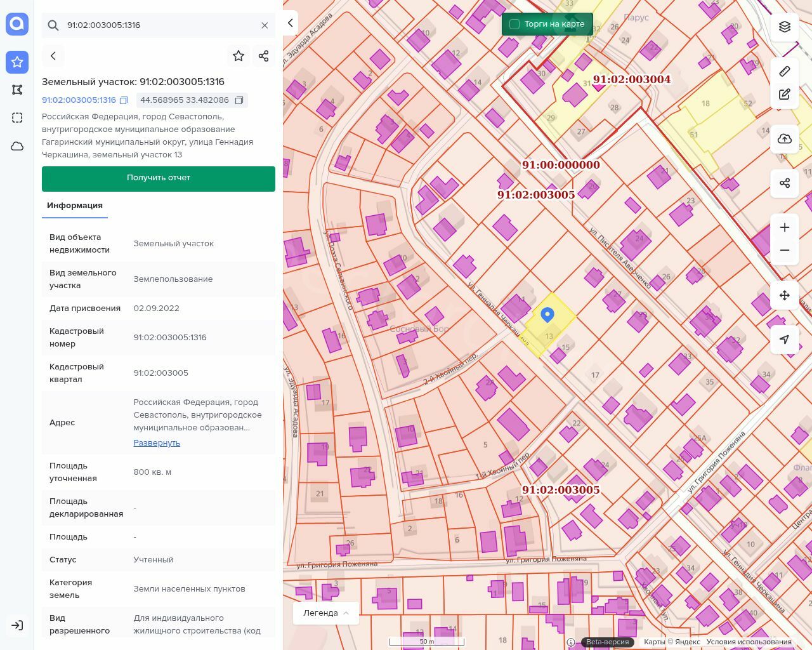Click the cadastral number search field

tap(159, 25)
